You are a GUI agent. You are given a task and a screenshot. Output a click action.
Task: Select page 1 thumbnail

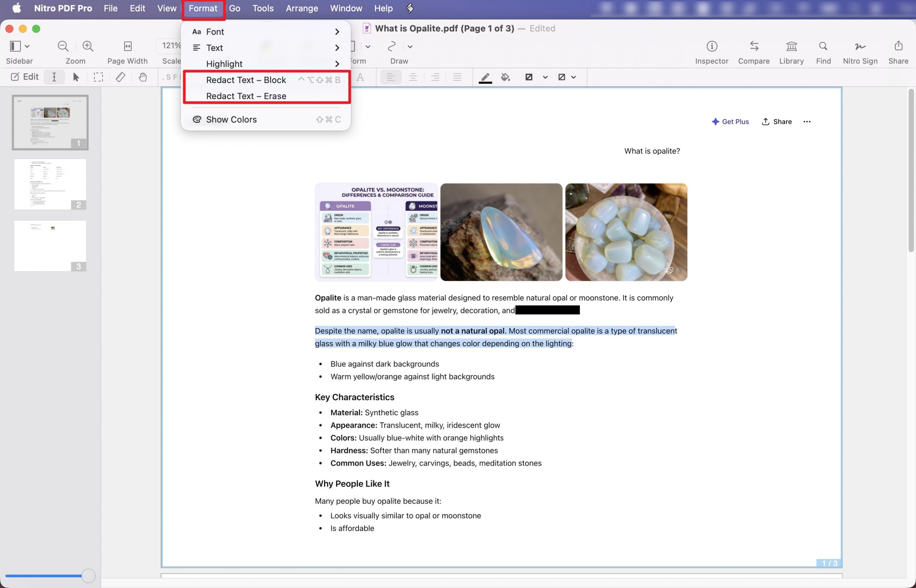pyautogui.click(x=50, y=122)
